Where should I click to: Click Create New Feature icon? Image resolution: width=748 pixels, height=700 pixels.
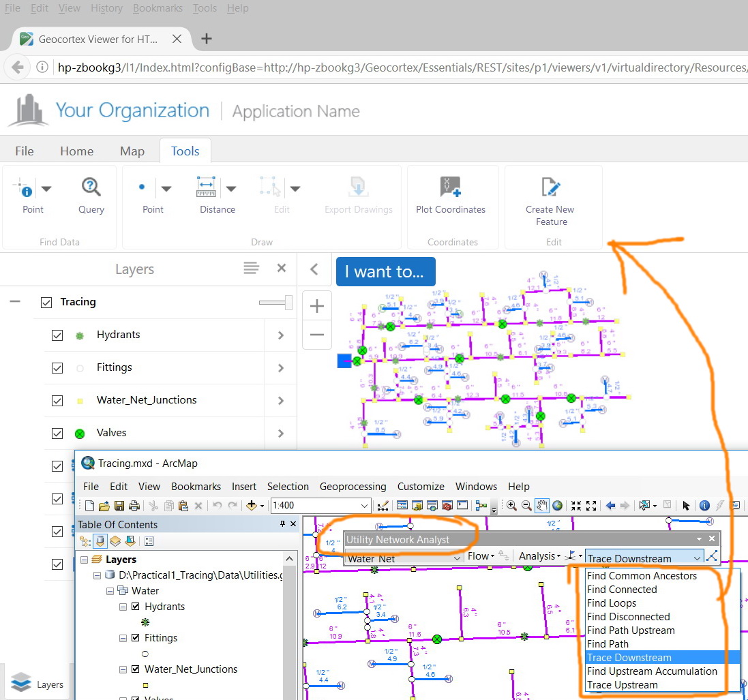(550, 188)
